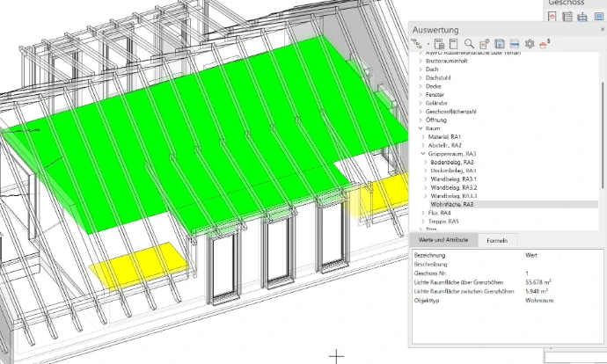The height and width of the screenshot is (364, 607).
Task: Click the red house icon in Auswertung toolbar
Action: (x=545, y=43)
